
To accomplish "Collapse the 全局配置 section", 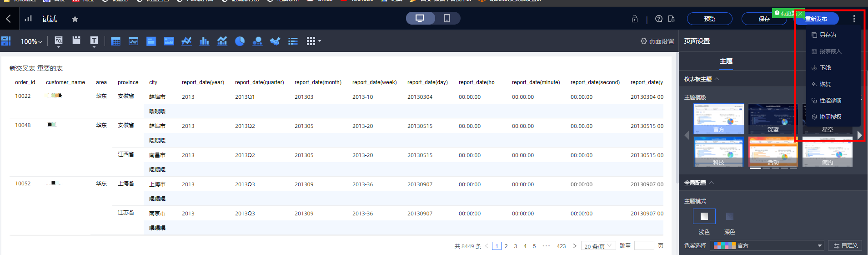I will (x=712, y=183).
